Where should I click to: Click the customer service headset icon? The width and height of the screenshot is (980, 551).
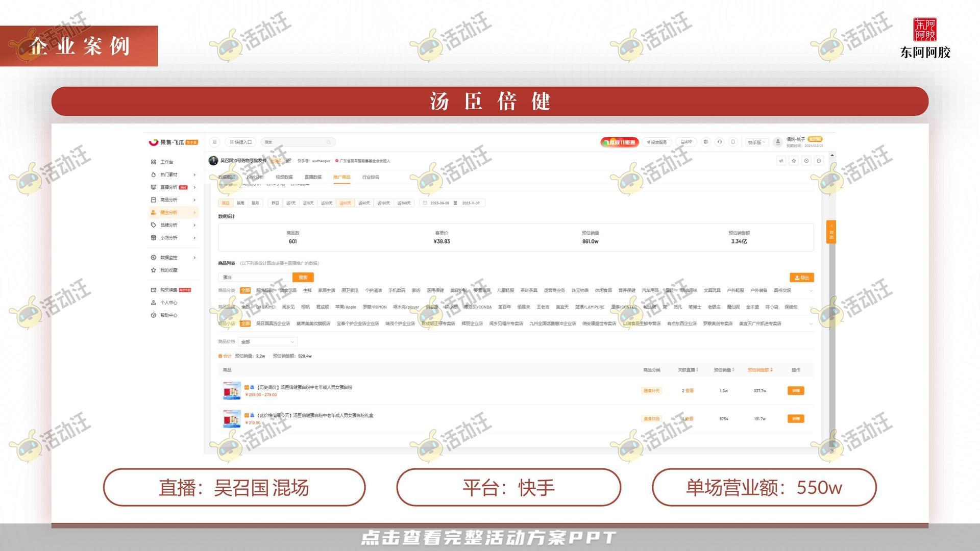(x=719, y=142)
